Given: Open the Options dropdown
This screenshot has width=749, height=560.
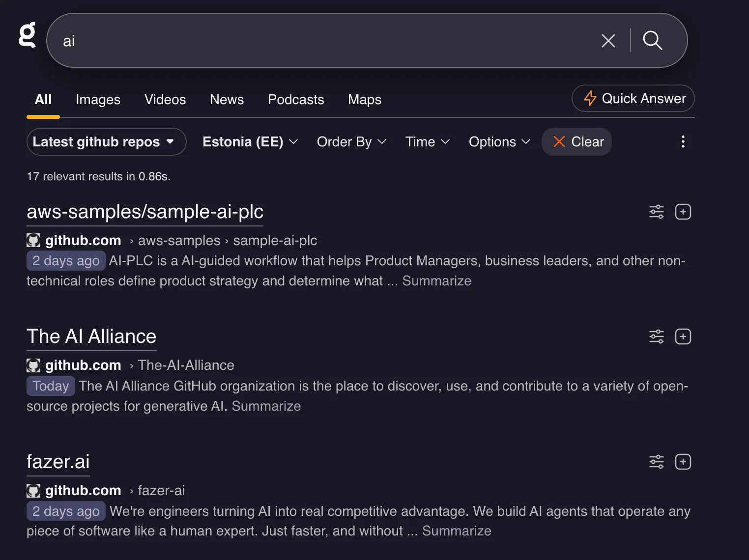Looking at the screenshot, I should (x=499, y=142).
